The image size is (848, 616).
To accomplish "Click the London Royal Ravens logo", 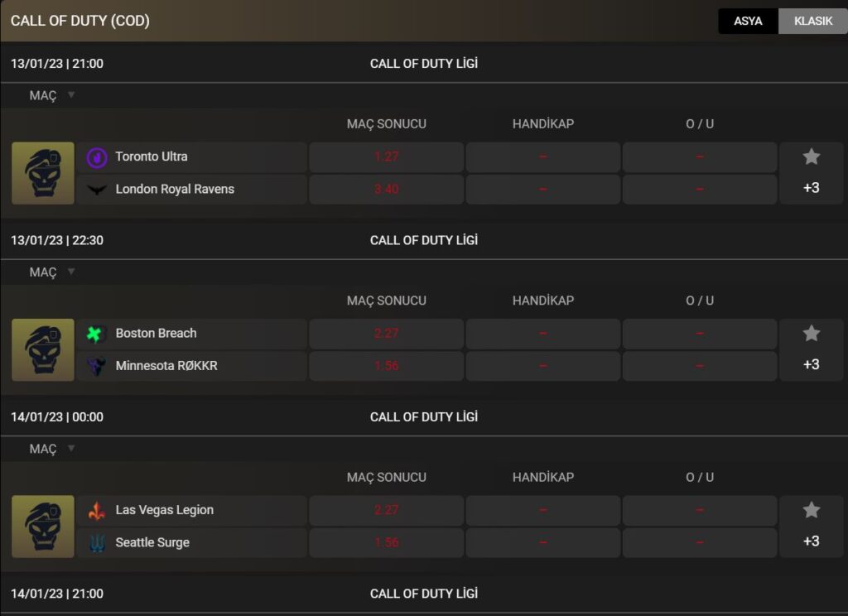I will pos(98,190).
